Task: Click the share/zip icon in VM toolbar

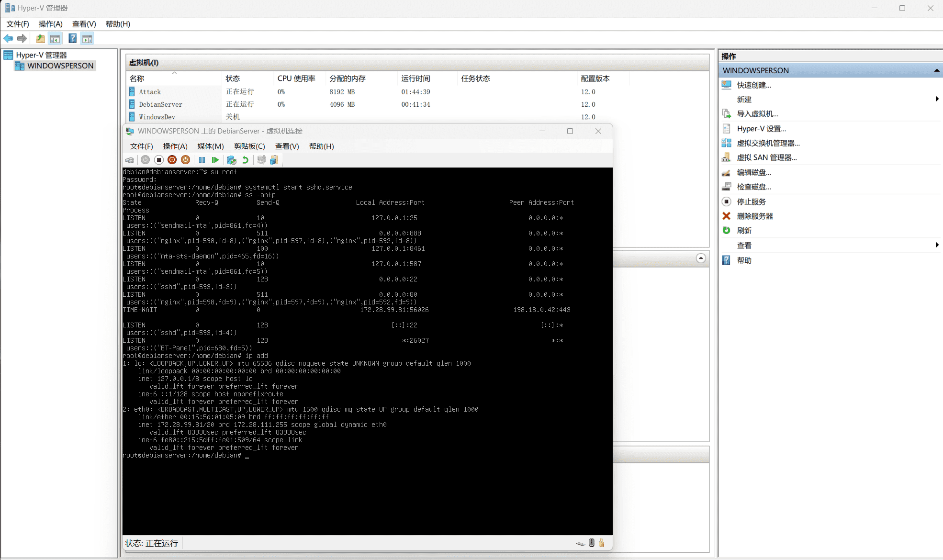Action: (x=274, y=160)
